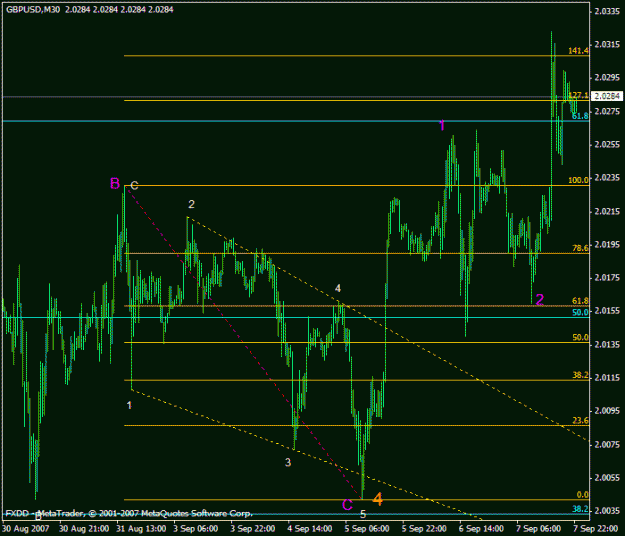The image size is (625, 536).
Task: Click the 2.0235 price axis label
Action: 607,177
